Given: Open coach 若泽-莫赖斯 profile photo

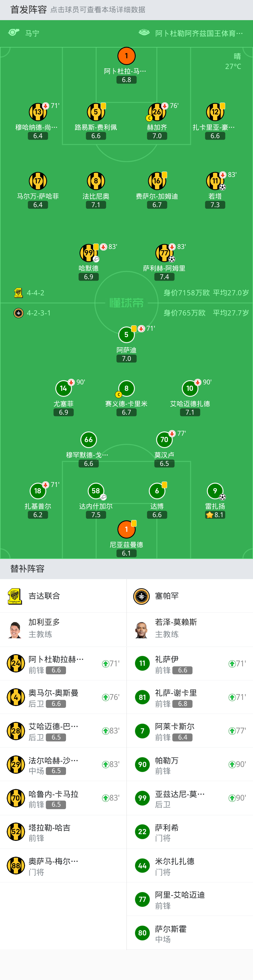Looking at the screenshot, I should [141, 629].
